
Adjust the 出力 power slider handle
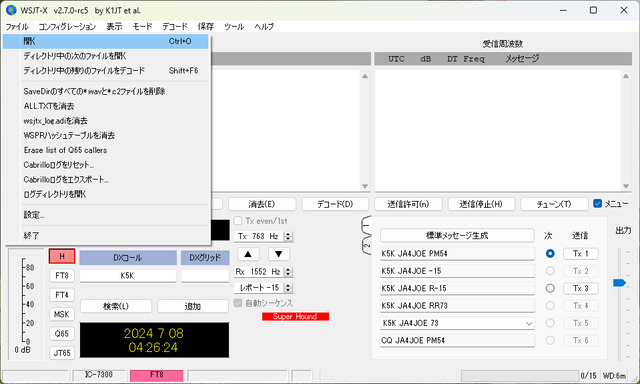pyautogui.click(x=619, y=283)
